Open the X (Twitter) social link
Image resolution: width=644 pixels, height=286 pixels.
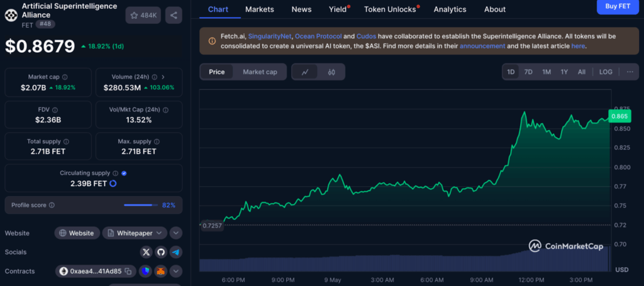(x=146, y=252)
